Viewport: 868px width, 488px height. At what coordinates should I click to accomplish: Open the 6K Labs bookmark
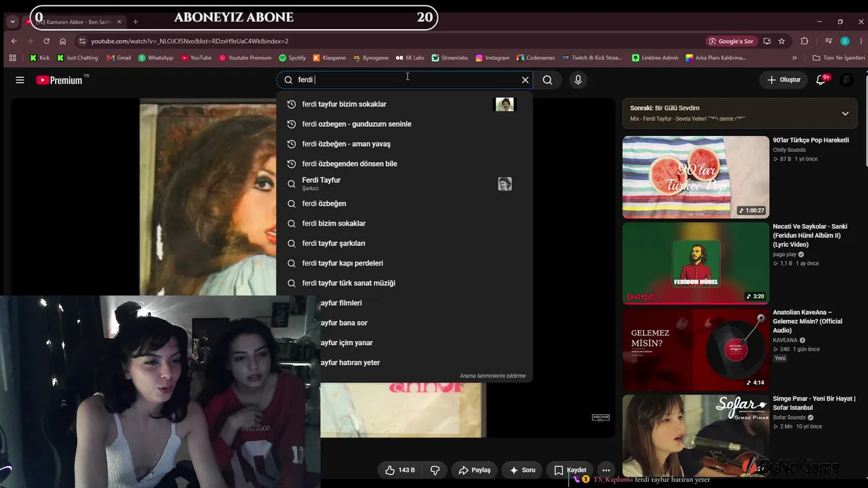(410, 58)
